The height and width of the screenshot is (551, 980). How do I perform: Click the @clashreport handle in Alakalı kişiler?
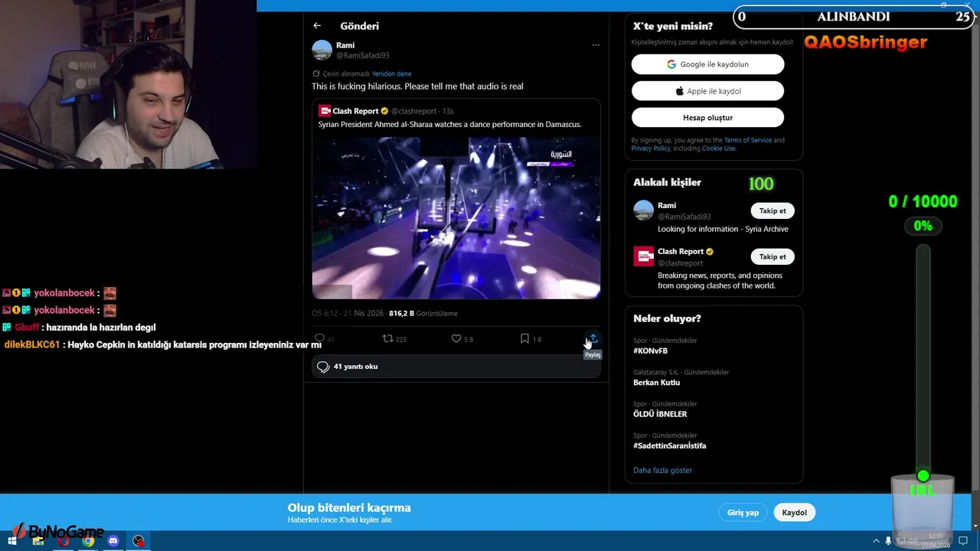680,263
